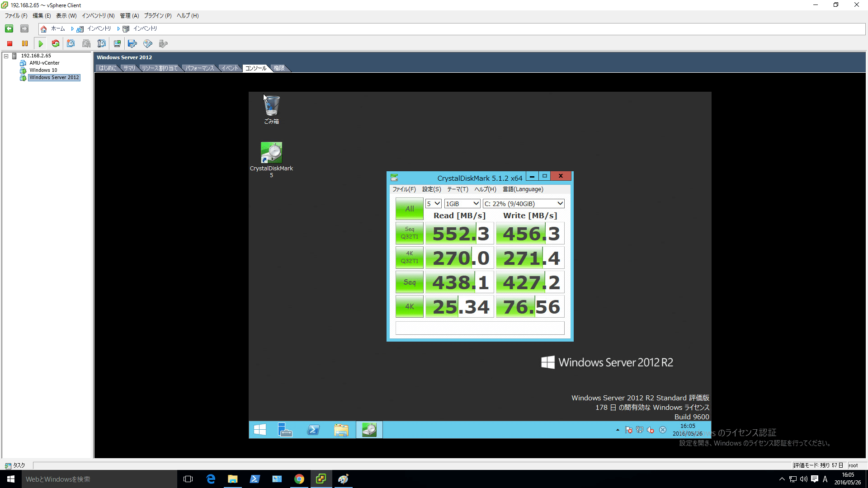Open CrystalDiskMark テーマ(T) menu
The width and height of the screenshot is (868, 488).
point(458,189)
